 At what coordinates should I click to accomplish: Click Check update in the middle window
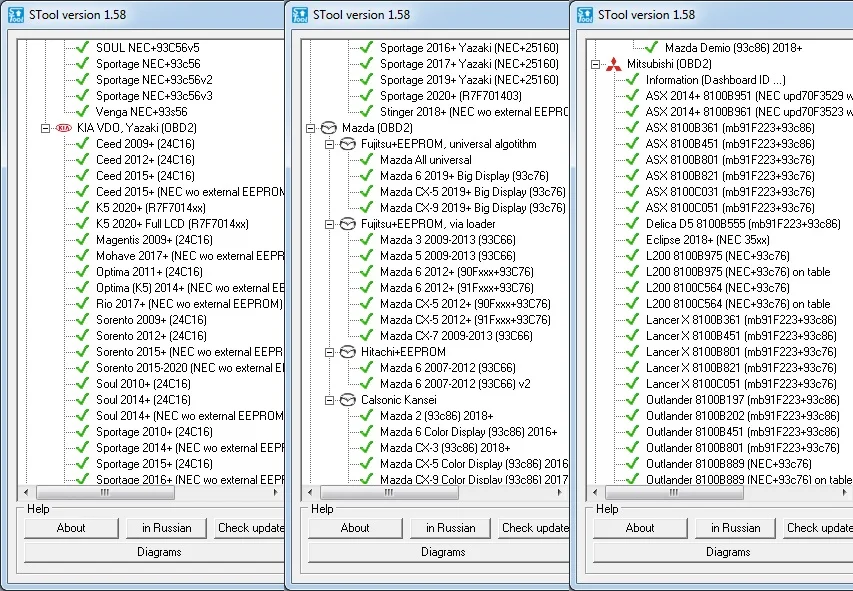coord(534,528)
